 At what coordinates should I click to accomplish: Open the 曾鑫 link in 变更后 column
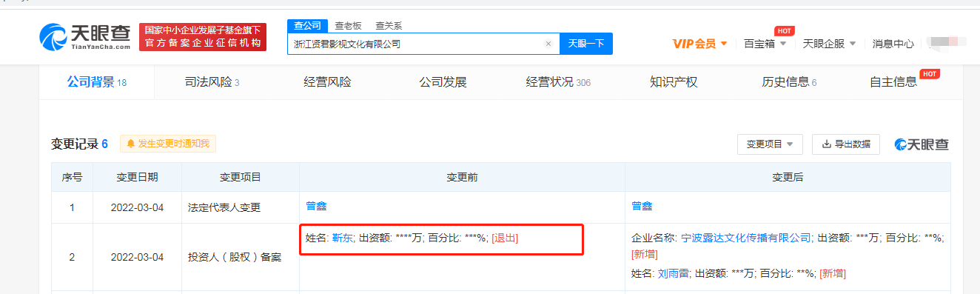point(642,206)
